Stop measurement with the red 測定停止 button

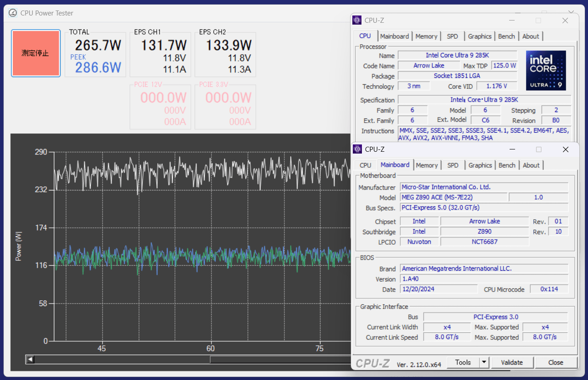36,53
